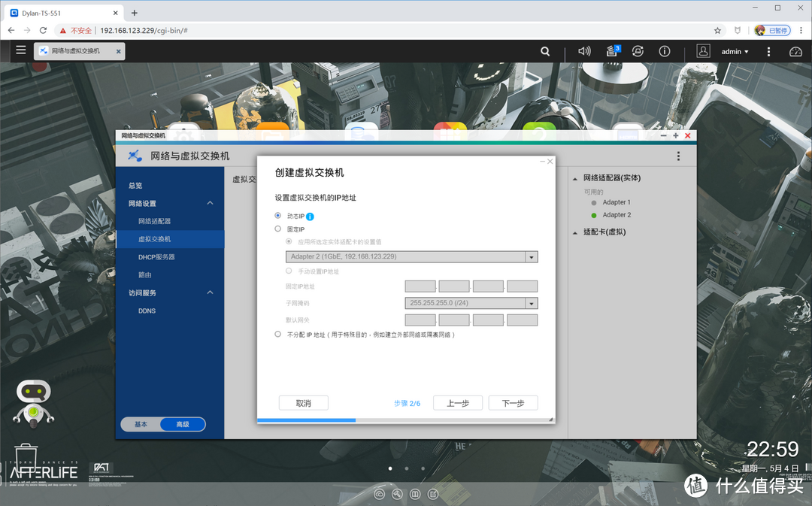This screenshot has height=506, width=812.
Task: Open the admin account dropdown
Action: tap(735, 52)
